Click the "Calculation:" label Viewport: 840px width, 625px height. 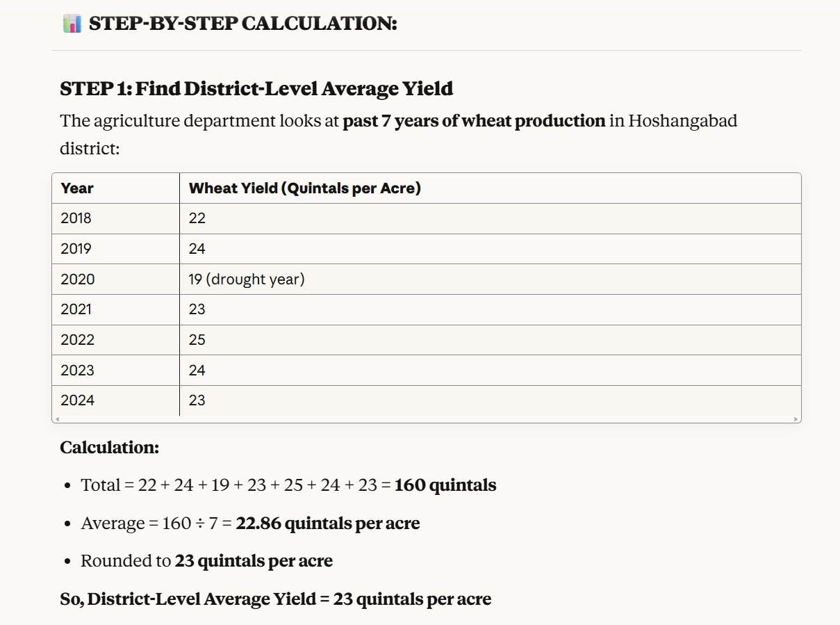click(x=110, y=448)
